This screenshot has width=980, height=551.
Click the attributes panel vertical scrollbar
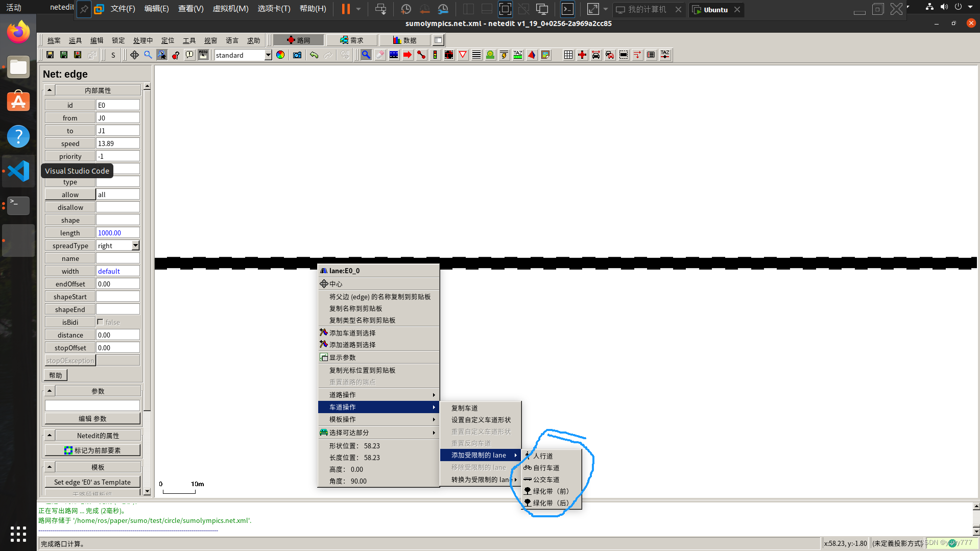coord(147,250)
